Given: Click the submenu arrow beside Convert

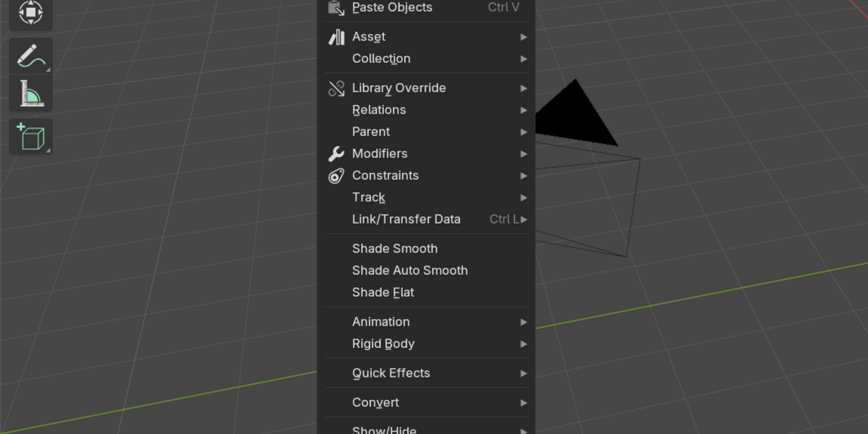Looking at the screenshot, I should (x=524, y=402).
